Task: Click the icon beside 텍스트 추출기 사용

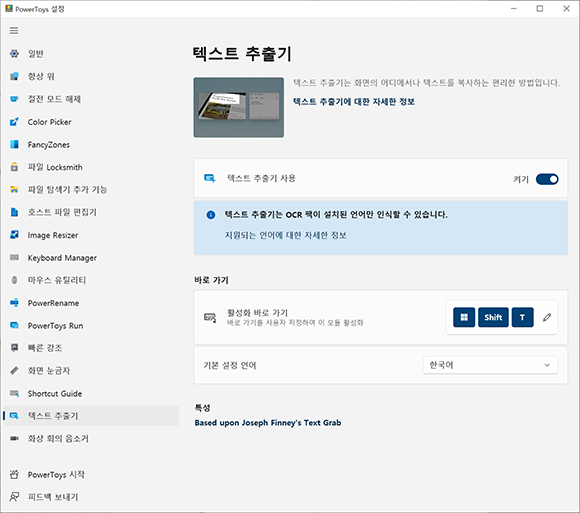Action: click(210, 179)
